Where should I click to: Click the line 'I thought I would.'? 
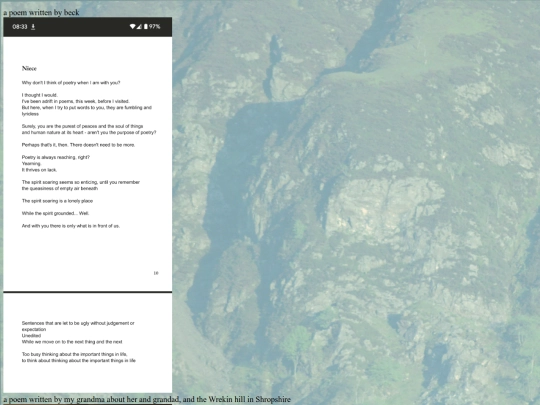pos(40,95)
